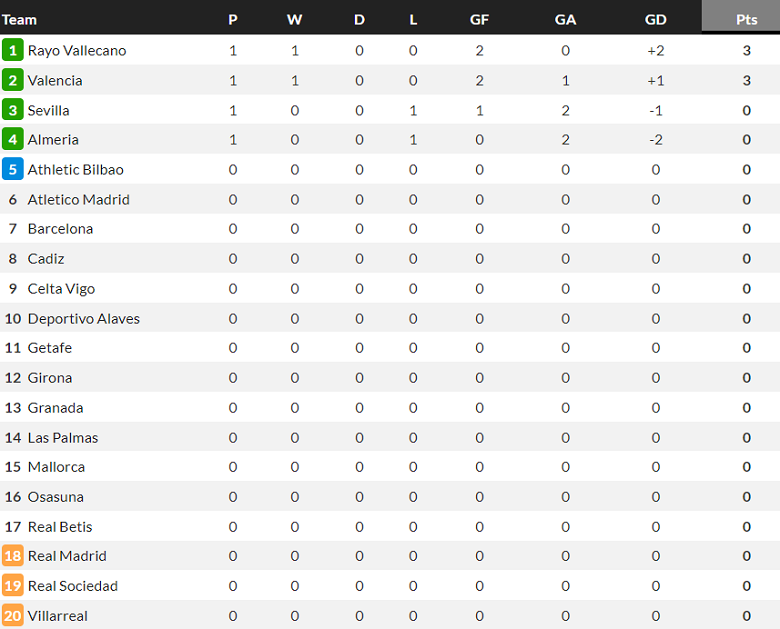Open the Villarreal team link
Screen dimensions: 780x629
[58, 616]
